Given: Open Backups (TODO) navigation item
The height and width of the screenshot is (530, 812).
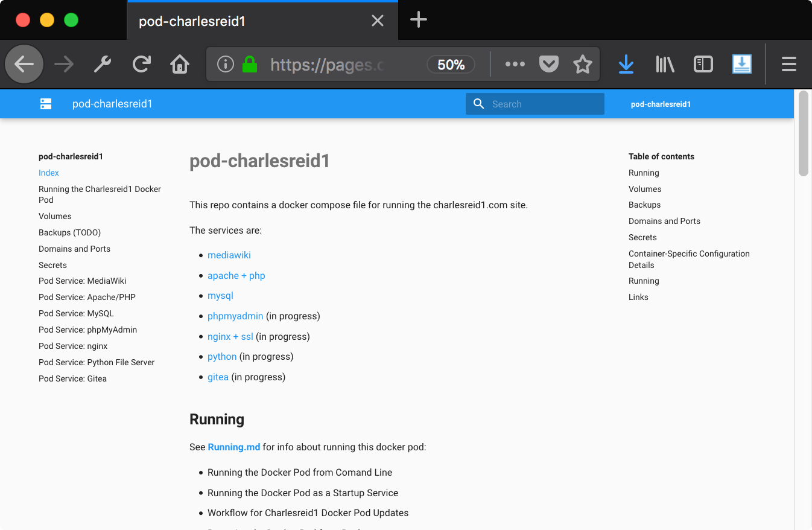Looking at the screenshot, I should pyautogui.click(x=69, y=232).
